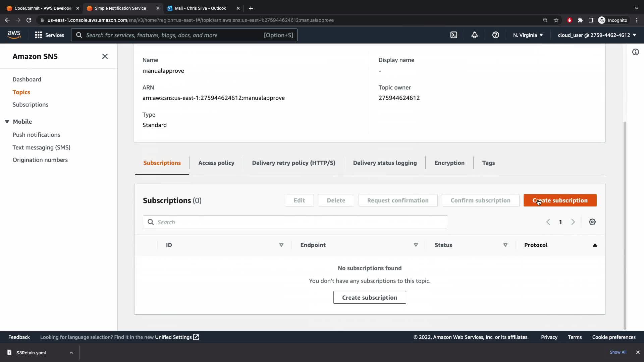Sort subscriptions by ID column
644x362 pixels.
(x=281, y=245)
